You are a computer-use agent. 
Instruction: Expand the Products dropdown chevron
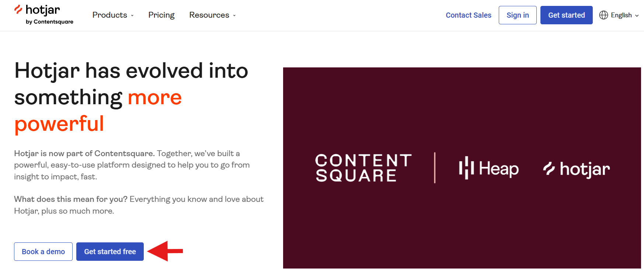(132, 15)
